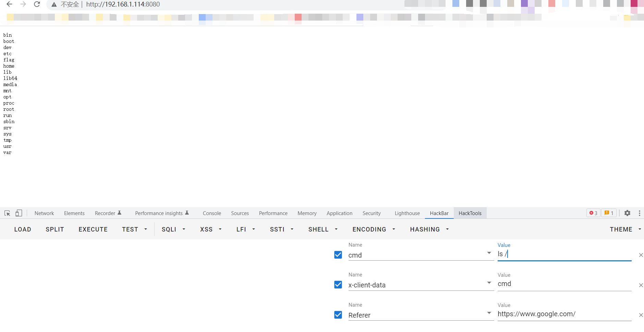Click the LOAD button in HackBar

click(23, 229)
